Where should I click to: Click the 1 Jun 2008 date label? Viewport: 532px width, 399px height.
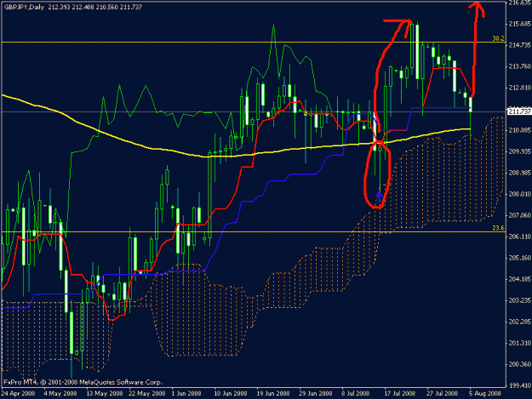(x=186, y=394)
